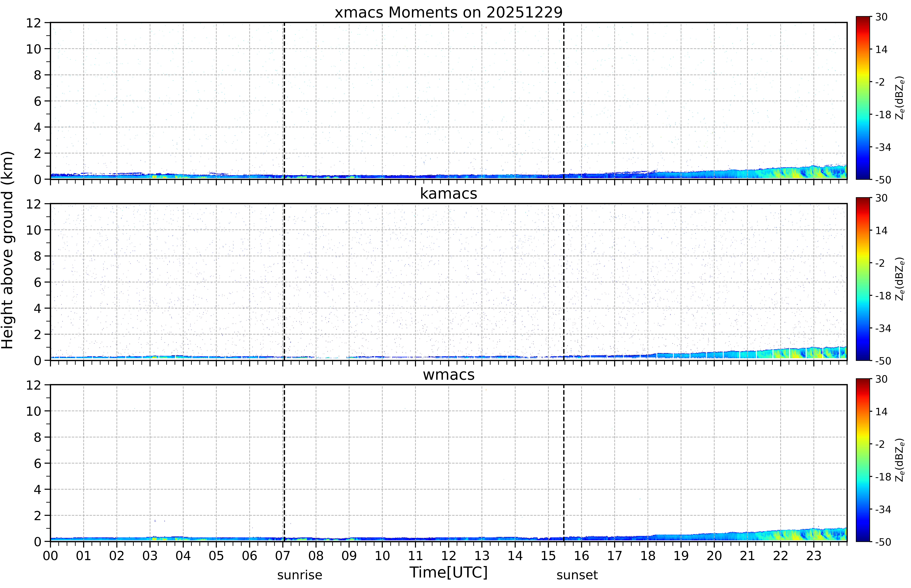Screen dimensions: 911x588
Task: Click the 'Time[UTC]' axis label
Action: pos(448,572)
